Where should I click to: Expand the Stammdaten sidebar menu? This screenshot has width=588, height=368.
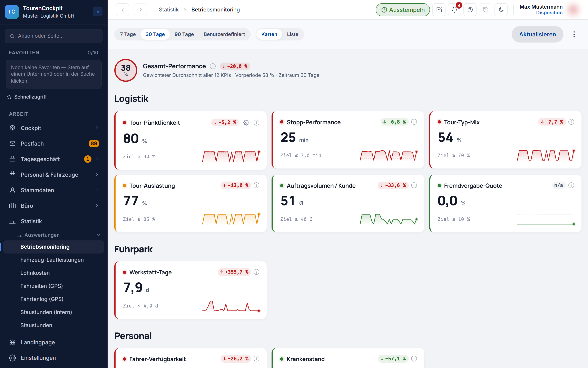pos(54,190)
